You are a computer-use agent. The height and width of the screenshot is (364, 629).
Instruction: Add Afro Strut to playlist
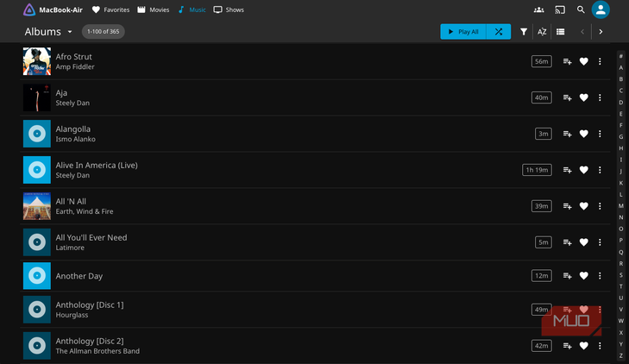pyautogui.click(x=567, y=61)
